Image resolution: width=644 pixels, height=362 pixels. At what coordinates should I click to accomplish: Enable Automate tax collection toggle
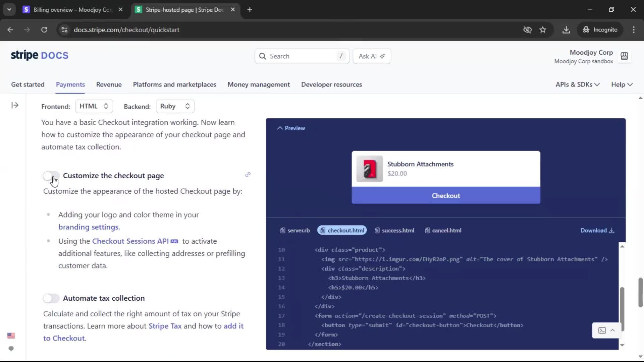tap(51, 298)
